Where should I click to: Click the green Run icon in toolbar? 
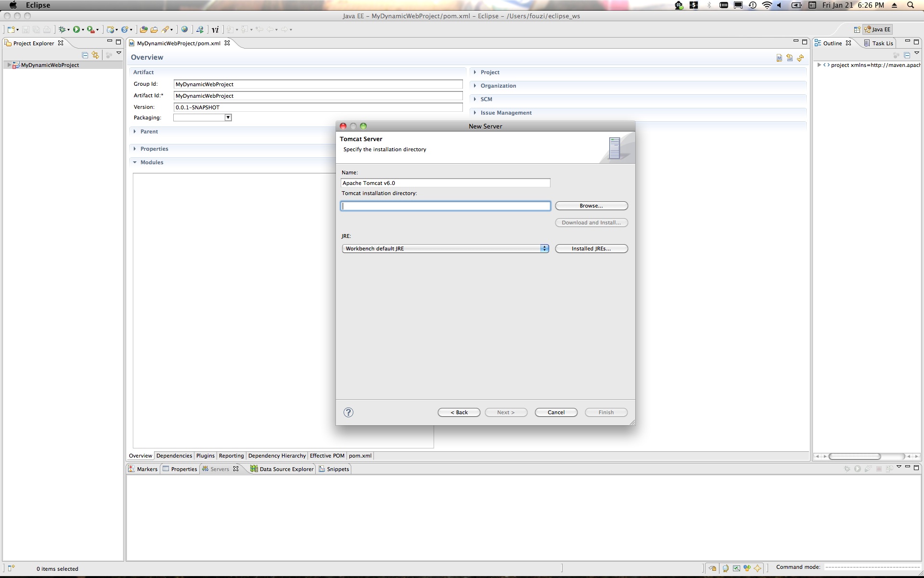pyautogui.click(x=77, y=29)
